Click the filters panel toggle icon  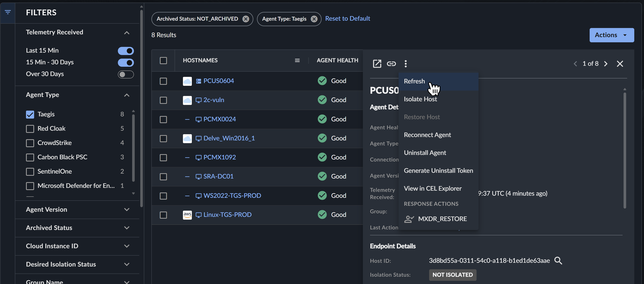point(8,12)
